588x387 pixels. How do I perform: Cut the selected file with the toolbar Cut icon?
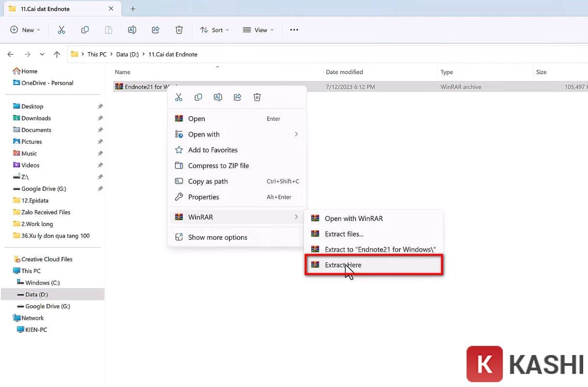point(61,30)
